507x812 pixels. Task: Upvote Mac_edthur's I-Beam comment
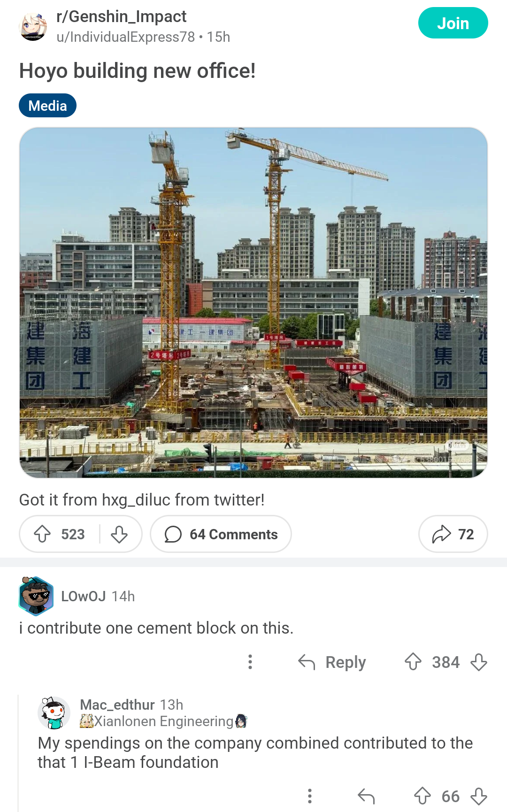click(422, 796)
